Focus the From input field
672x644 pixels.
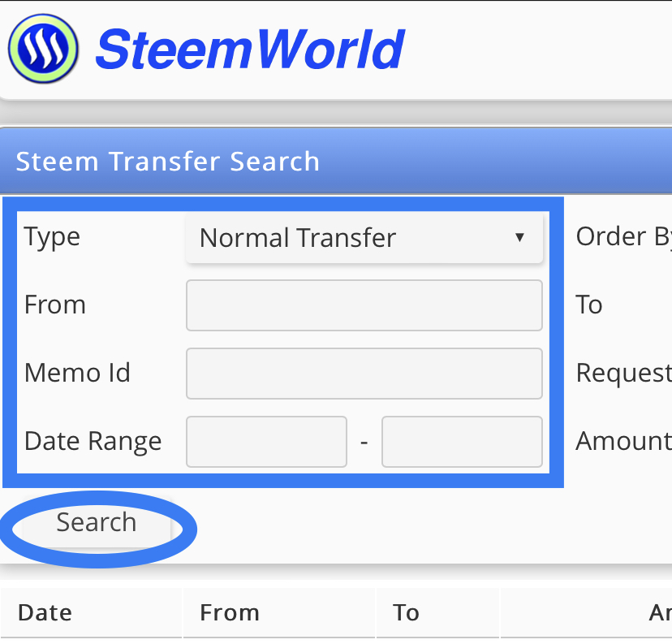[364, 305]
